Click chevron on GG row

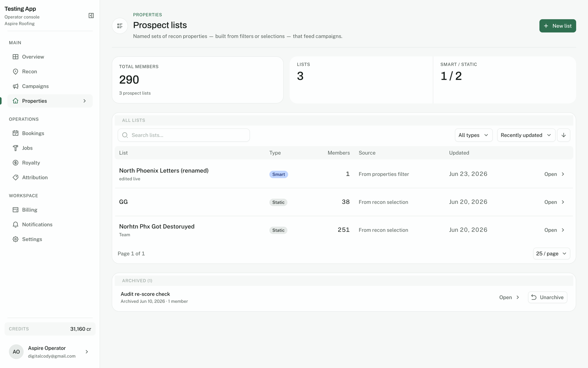coord(563,202)
